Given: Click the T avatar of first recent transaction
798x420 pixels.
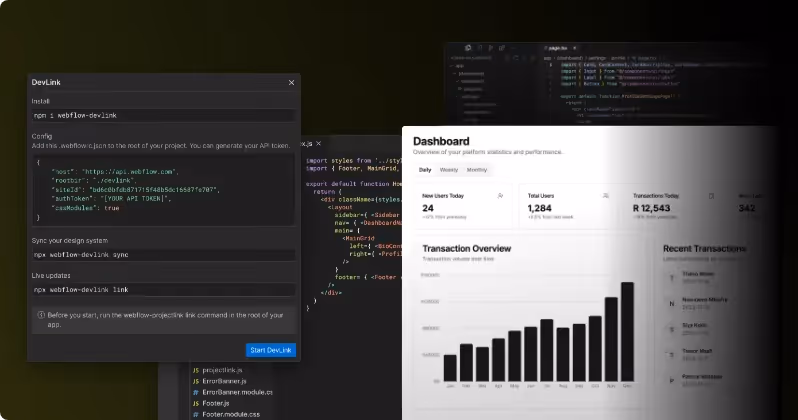Looking at the screenshot, I should click(x=672, y=278).
